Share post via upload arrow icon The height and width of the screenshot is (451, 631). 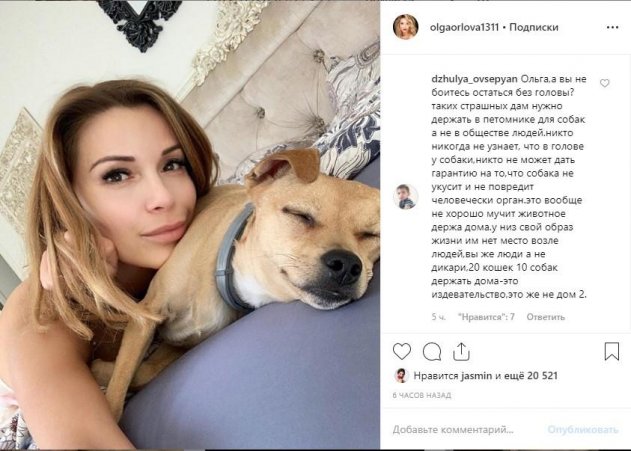pos(461,352)
